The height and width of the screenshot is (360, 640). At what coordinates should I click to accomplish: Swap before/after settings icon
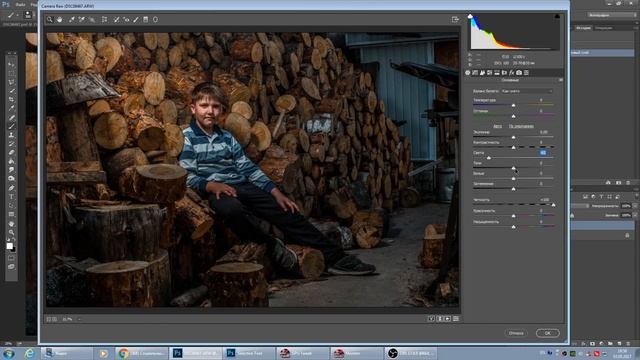coord(440,319)
